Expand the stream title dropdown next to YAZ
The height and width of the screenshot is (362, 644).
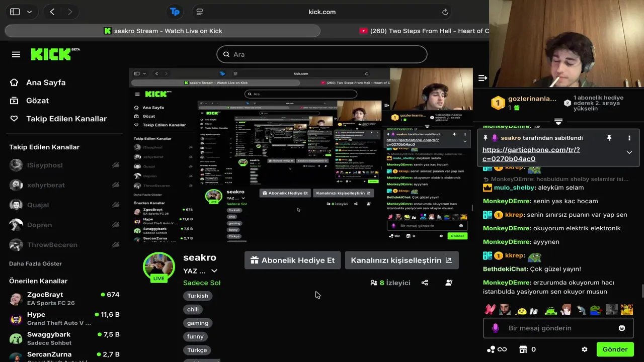click(214, 271)
